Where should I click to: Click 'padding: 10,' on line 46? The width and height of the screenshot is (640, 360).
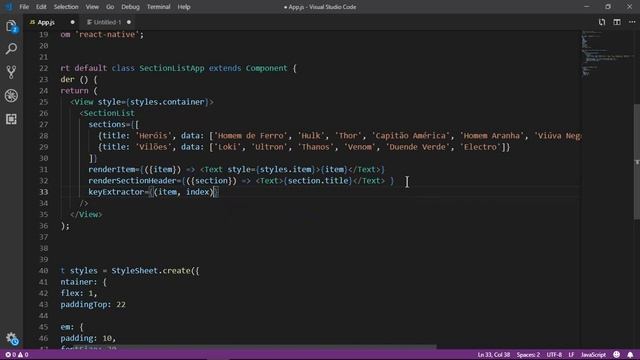(x=88, y=338)
